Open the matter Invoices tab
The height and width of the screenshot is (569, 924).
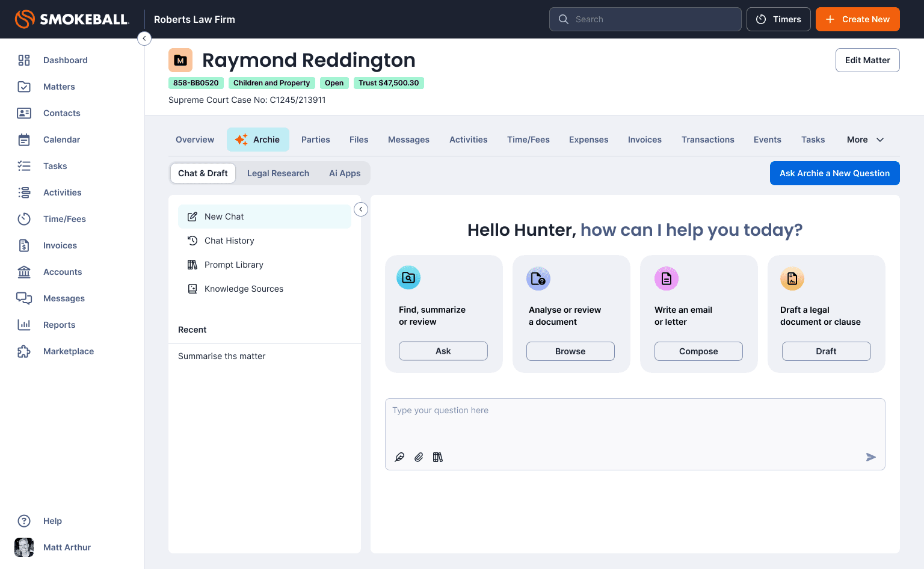click(645, 140)
